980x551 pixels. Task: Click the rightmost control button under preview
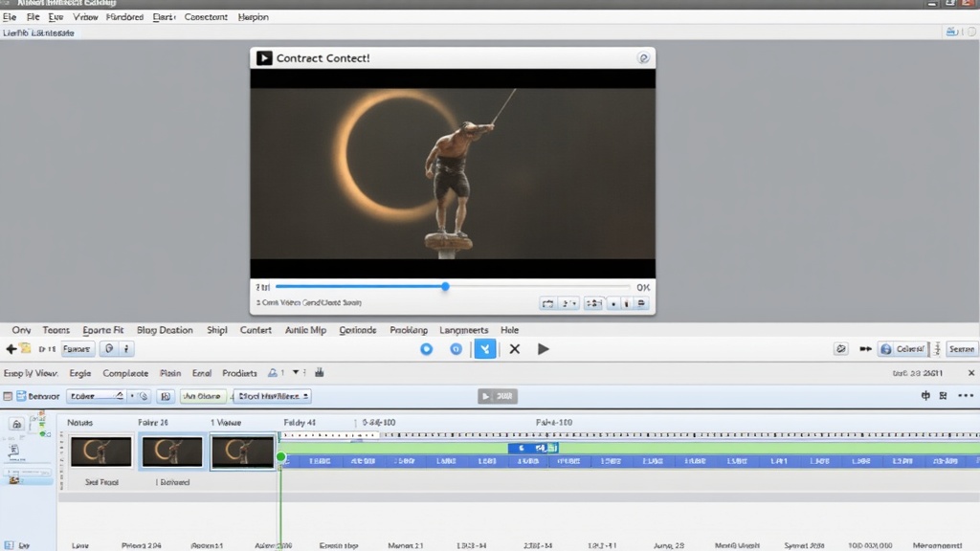[x=641, y=303]
